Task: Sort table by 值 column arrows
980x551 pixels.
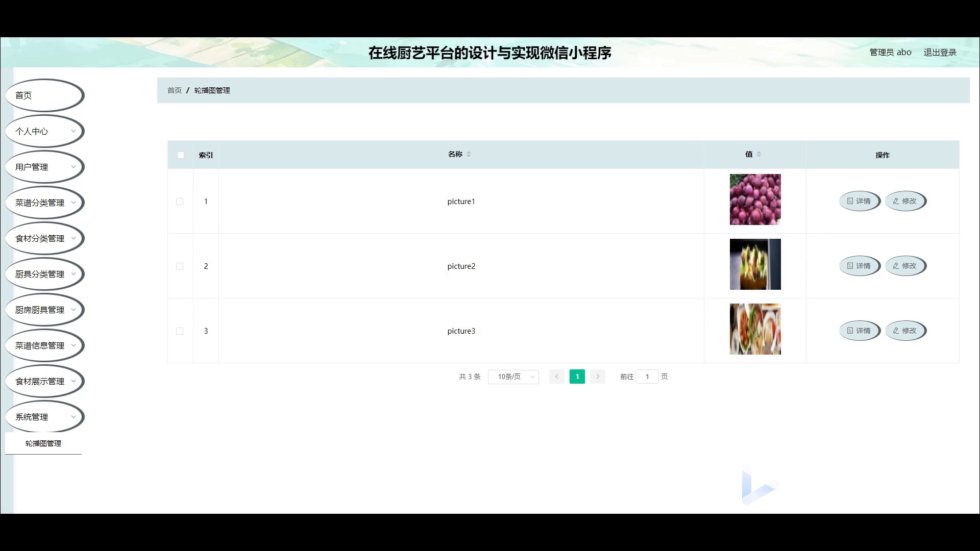Action: (x=759, y=154)
